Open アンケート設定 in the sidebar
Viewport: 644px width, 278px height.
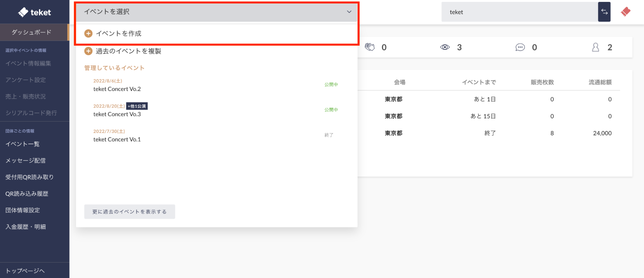pos(25,80)
